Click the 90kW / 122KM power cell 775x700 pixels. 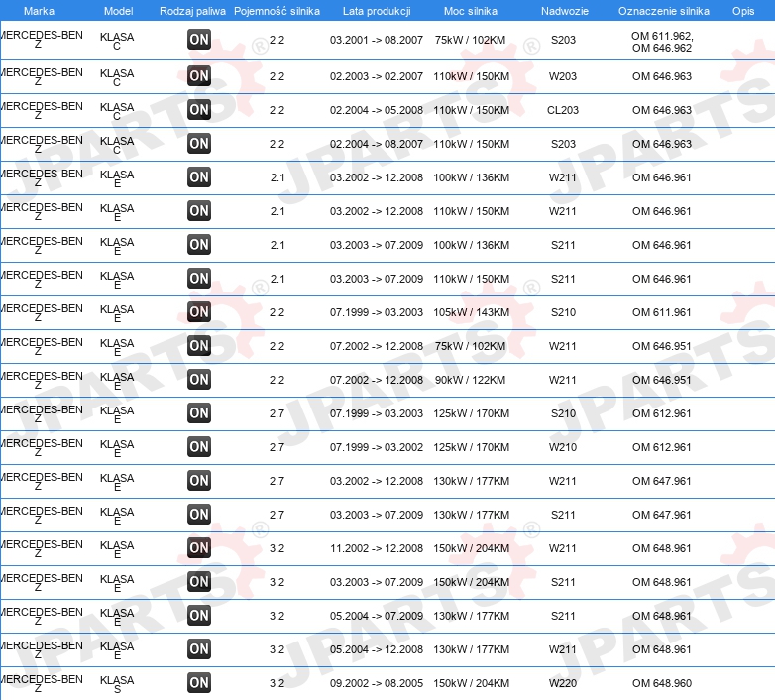[470, 380]
